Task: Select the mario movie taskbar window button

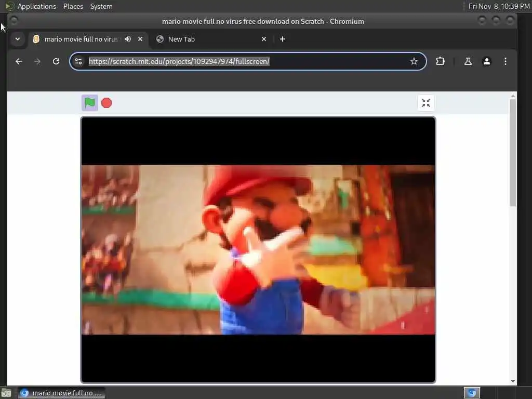Action: [61, 393]
